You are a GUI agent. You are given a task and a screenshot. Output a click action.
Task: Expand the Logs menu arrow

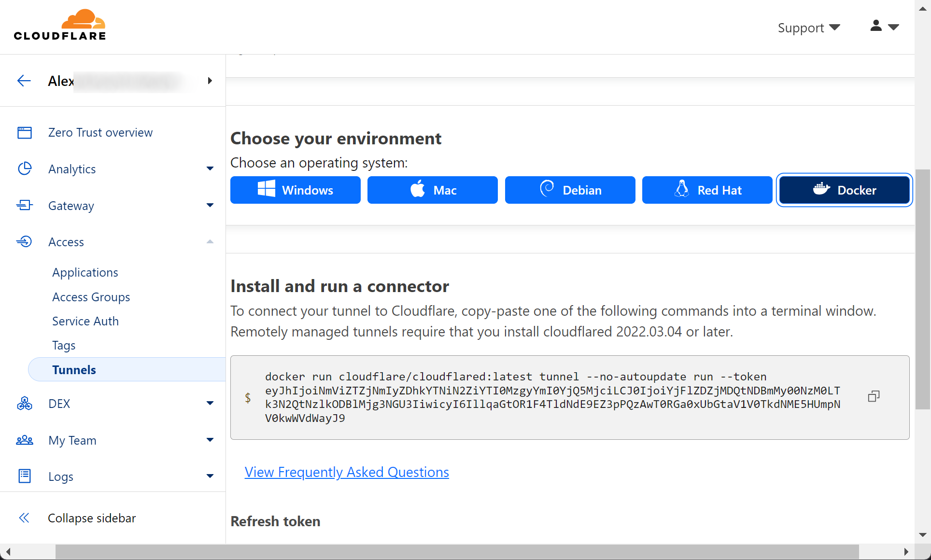(210, 476)
